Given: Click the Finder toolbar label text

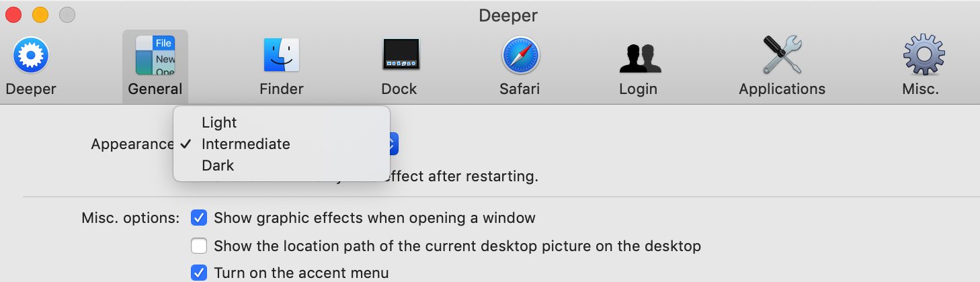Looking at the screenshot, I should pos(281,89).
